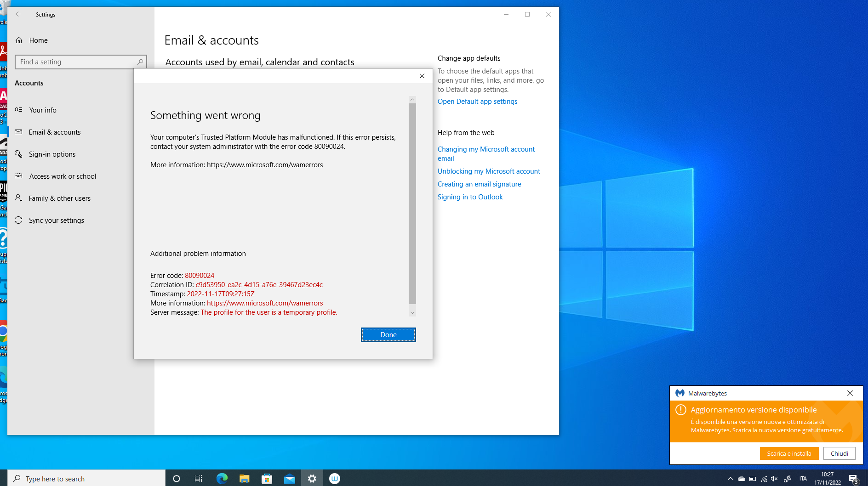868x486 pixels.
Task: Click the search magnifier in Find a setting
Action: tap(140, 62)
